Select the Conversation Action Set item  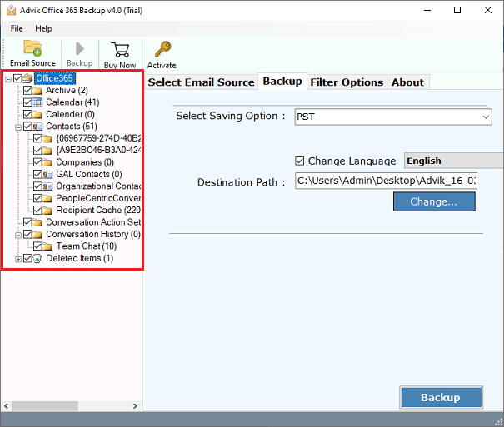click(93, 222)
